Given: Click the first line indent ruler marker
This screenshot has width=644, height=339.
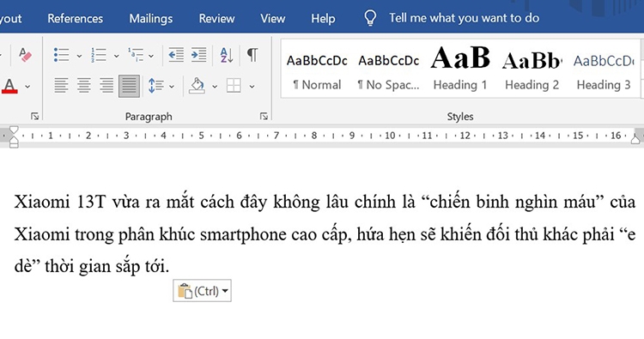Looking at the screenshot, I should tap(14, 130).
